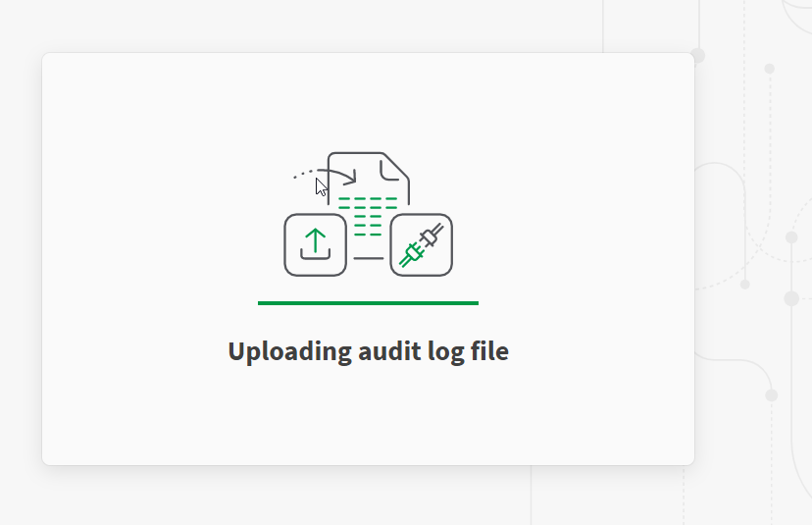Click the green plug half of connector
Image resolution: width=812 pixels, height=525 pixels.
pos(411,254)
